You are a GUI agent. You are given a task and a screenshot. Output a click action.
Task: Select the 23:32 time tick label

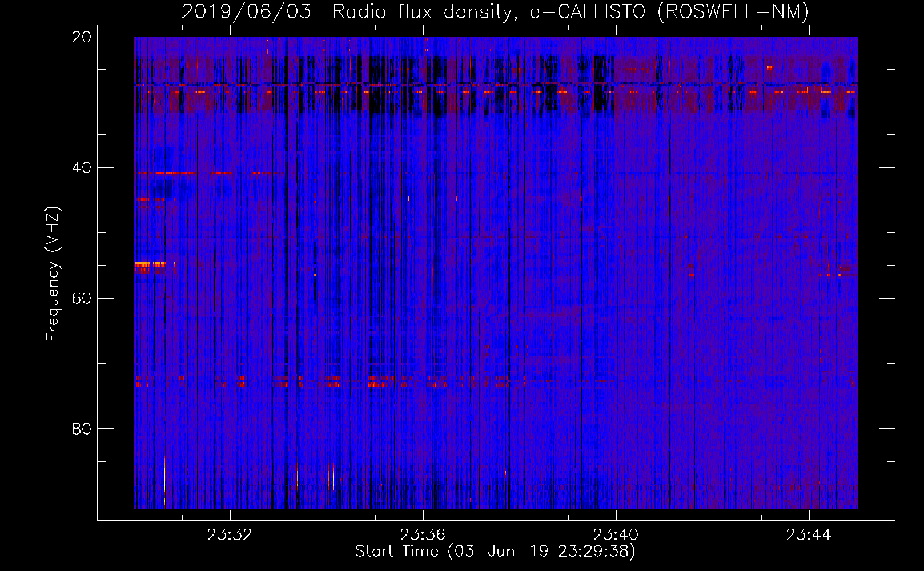coord(230,535)
